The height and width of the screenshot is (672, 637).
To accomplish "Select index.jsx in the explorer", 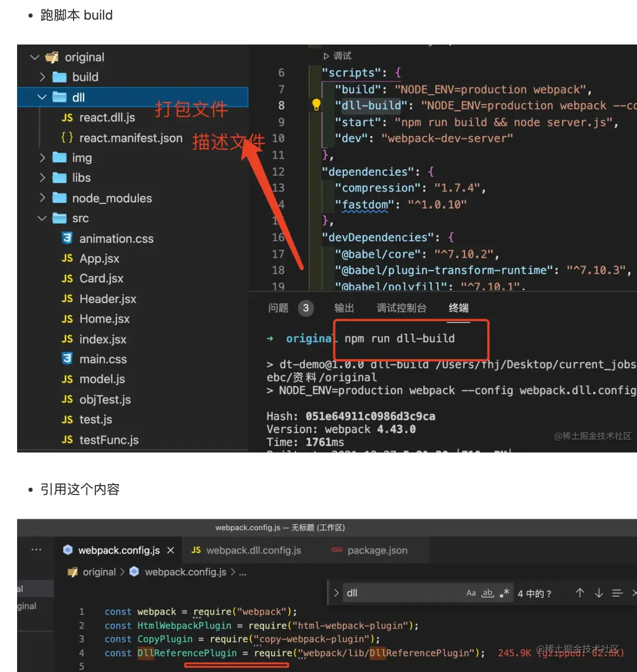I will pyautogui.click(x=103, y=339).
